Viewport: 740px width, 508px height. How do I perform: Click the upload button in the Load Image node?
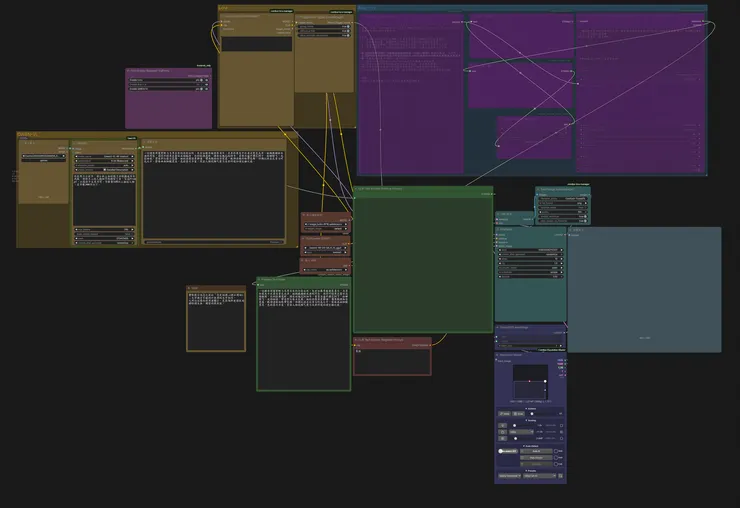(44, 161)
